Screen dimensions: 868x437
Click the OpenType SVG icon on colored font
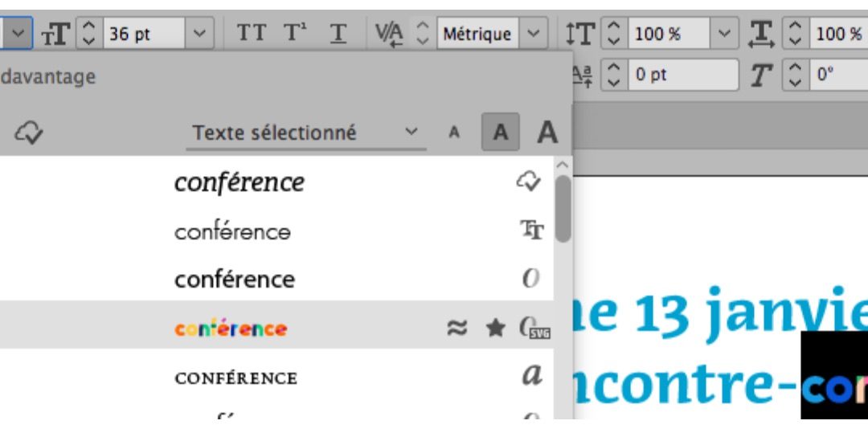534,328
